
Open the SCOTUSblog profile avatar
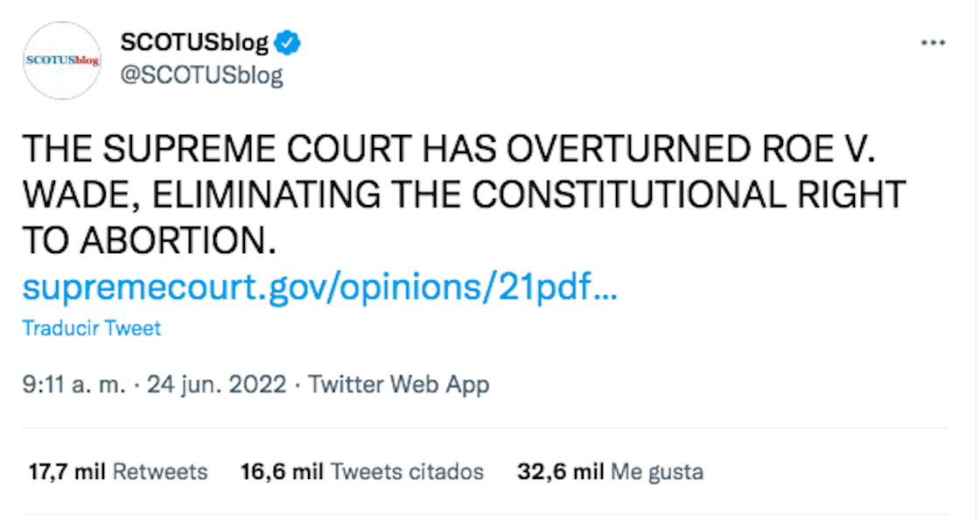point(62,60)
